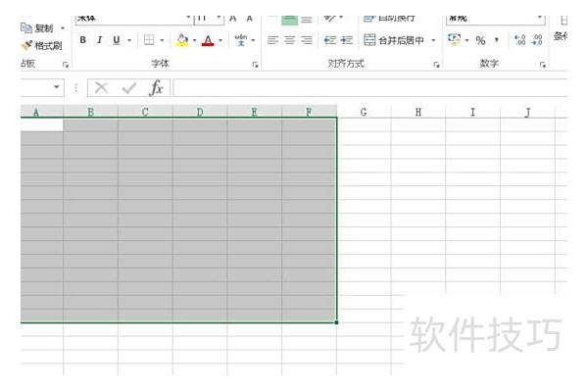588x392 pixels.
Task: Apply the yellow fill color bucket
Action: pos(182,40)
